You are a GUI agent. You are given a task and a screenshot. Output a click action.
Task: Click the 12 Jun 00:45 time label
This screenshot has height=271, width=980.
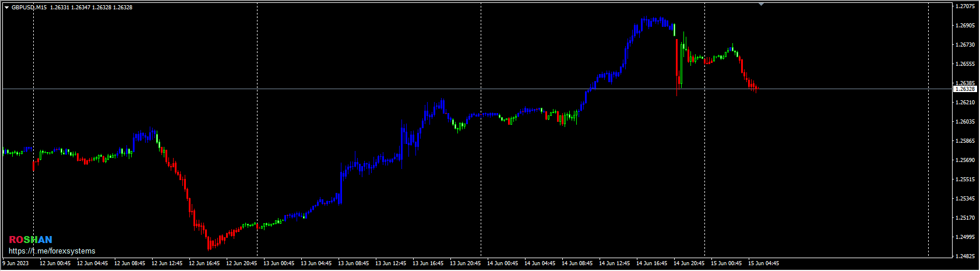click(x=55, y=263)
